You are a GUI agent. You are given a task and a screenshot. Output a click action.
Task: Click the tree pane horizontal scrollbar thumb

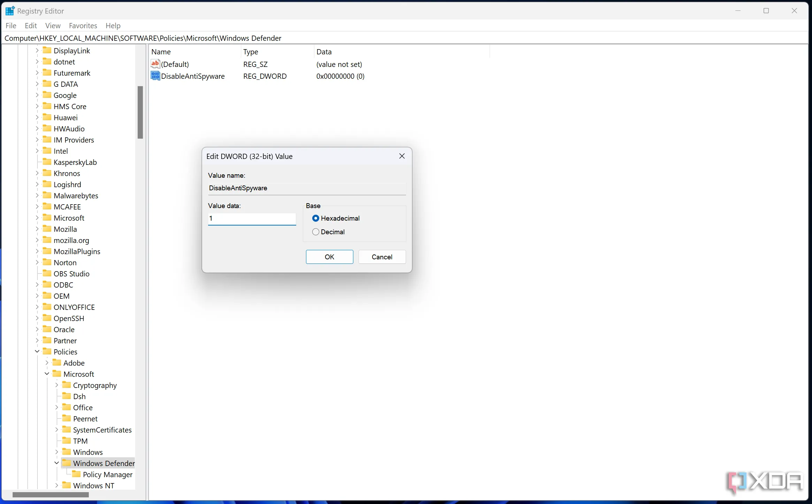(x=51, y=495)
